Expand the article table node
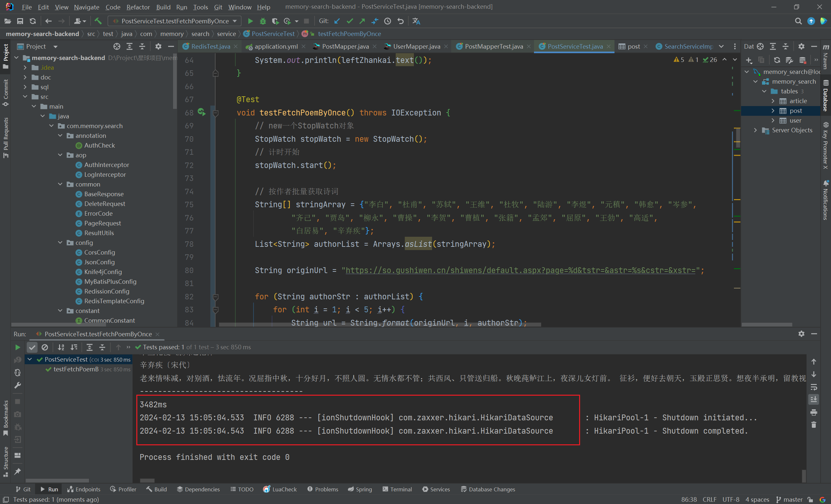The image size is (831, 504). 773,101
